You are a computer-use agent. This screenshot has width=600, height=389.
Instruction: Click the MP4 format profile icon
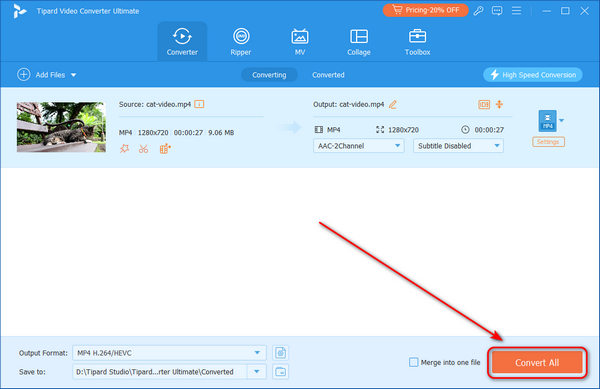pos(547,120)
